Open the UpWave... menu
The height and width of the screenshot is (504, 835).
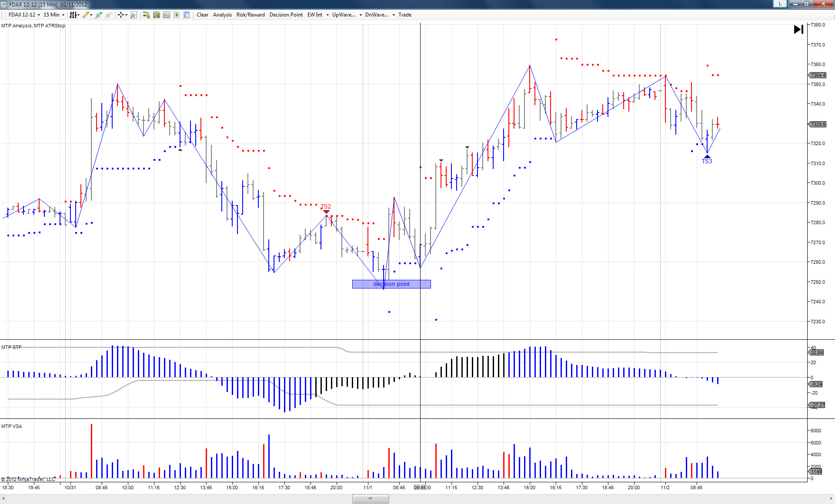pyautogui.click(x=344, y=15)
